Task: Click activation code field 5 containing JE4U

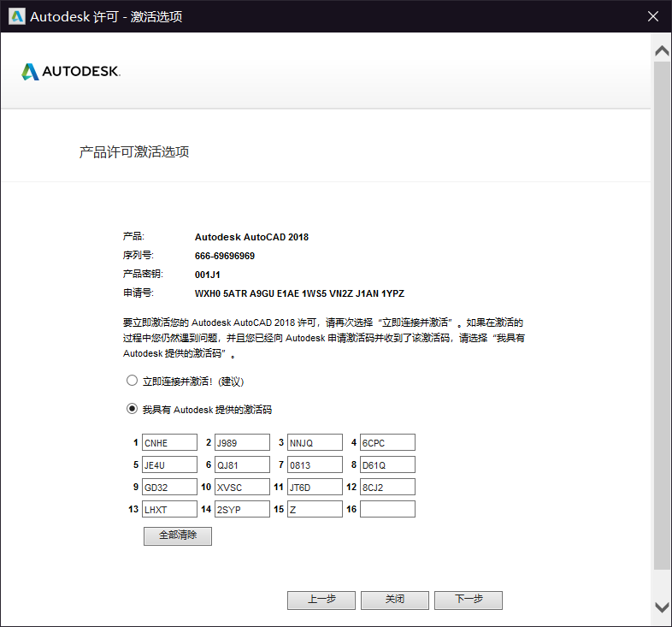Action: [170, 464]
